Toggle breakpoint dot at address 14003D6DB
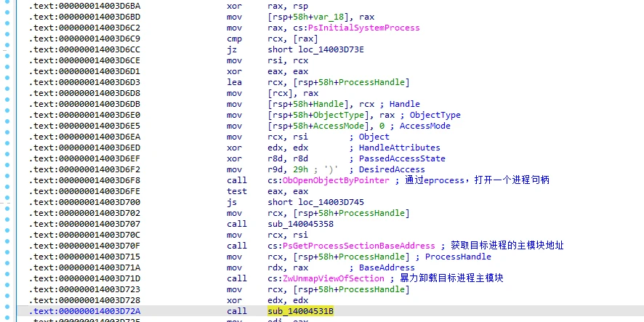 [x=7, y=99]
